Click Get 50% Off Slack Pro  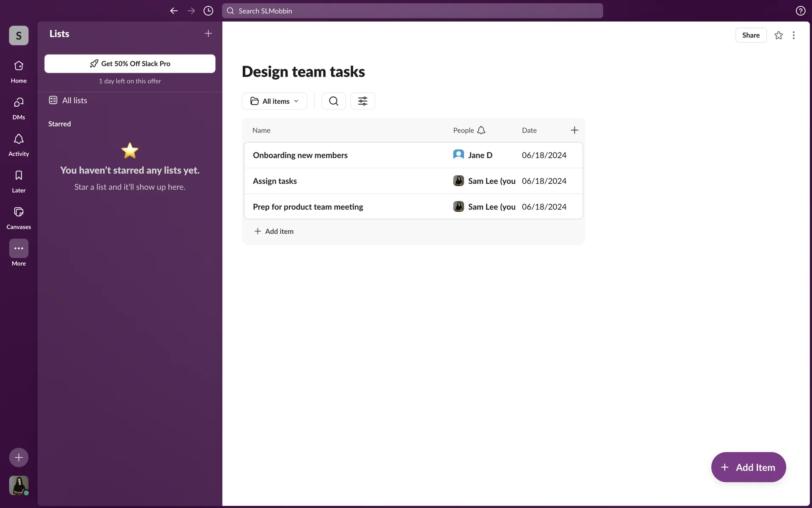pos(130,63)
